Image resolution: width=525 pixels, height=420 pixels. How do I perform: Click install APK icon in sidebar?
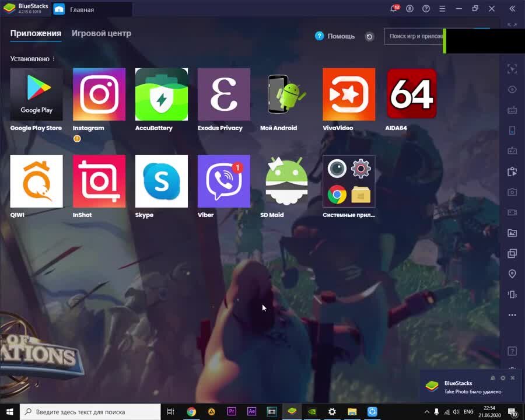(x=512, y=171)
